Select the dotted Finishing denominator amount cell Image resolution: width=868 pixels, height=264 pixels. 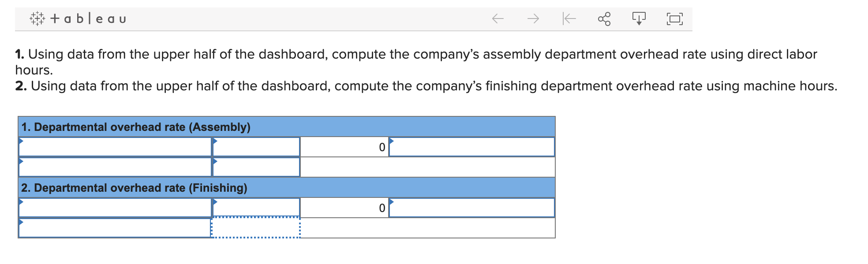pyautogui.click(x=256, y=228)
